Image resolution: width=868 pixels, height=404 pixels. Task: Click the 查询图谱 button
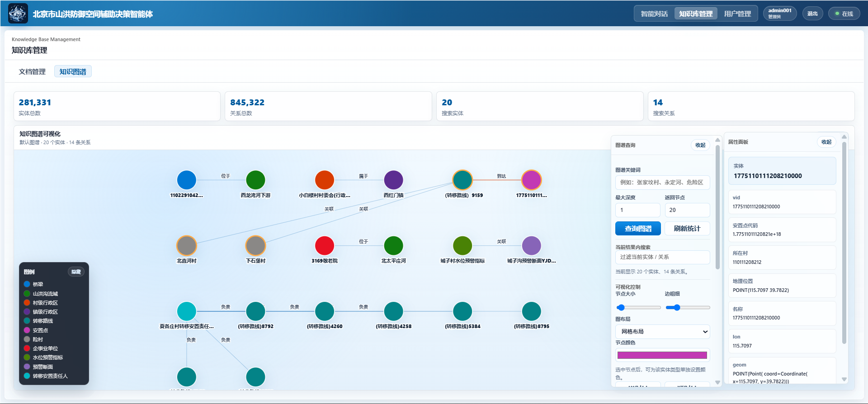(x=638, y=229)
